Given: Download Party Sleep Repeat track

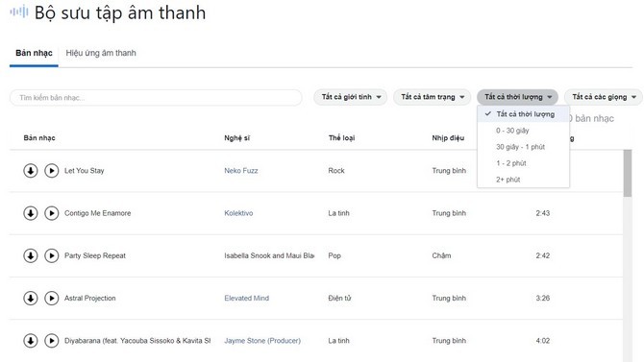Looking at the screenshot, I should [31, 255].
